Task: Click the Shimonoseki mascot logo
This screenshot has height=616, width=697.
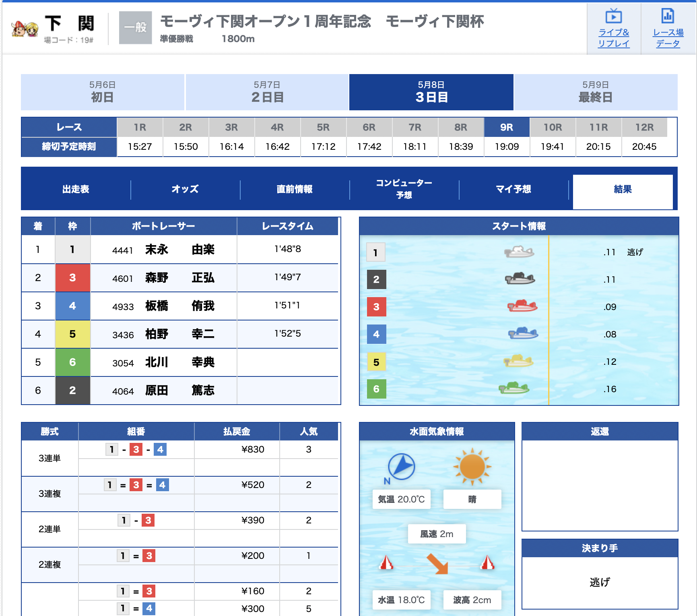Action: click(25, 29)
